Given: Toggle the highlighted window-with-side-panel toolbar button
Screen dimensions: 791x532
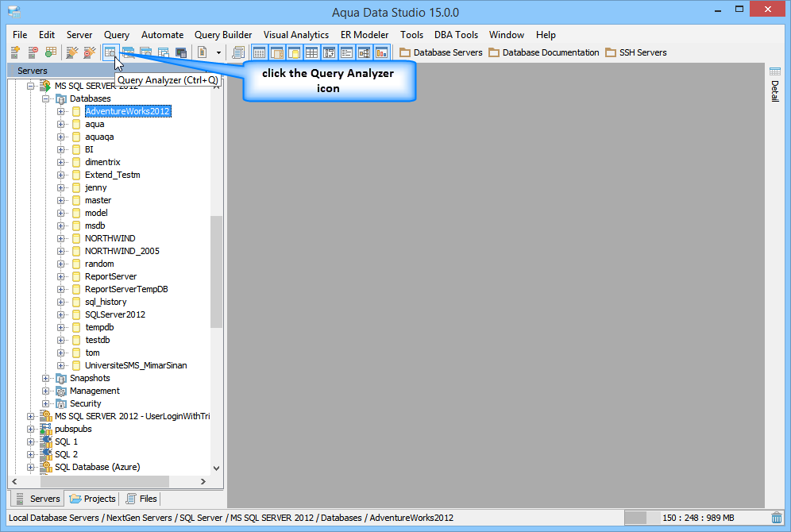Looking at the screenshot, I should pyautogui.click(x=277, y=52).
